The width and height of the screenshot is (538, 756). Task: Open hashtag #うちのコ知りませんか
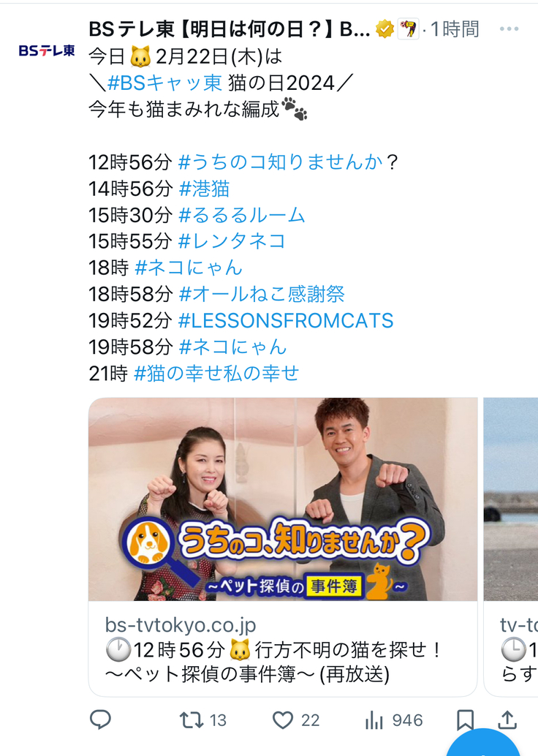pos(281,162)
